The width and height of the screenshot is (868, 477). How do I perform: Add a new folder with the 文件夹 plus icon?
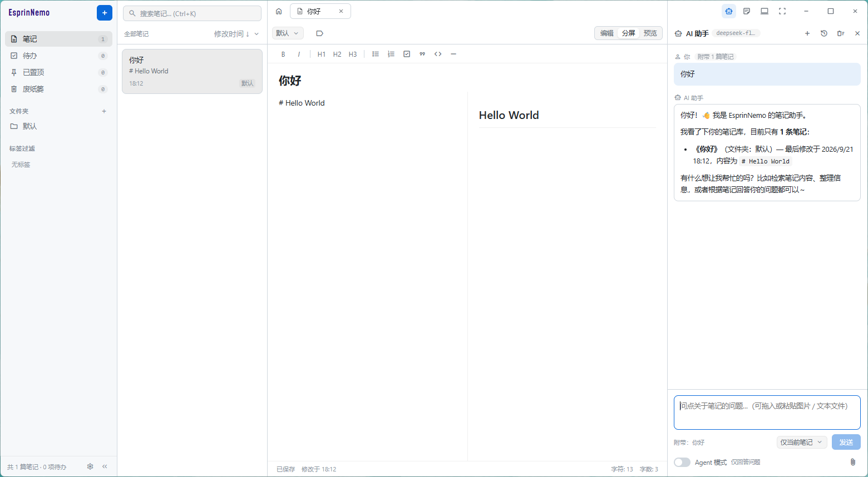(x=104, y=111)
